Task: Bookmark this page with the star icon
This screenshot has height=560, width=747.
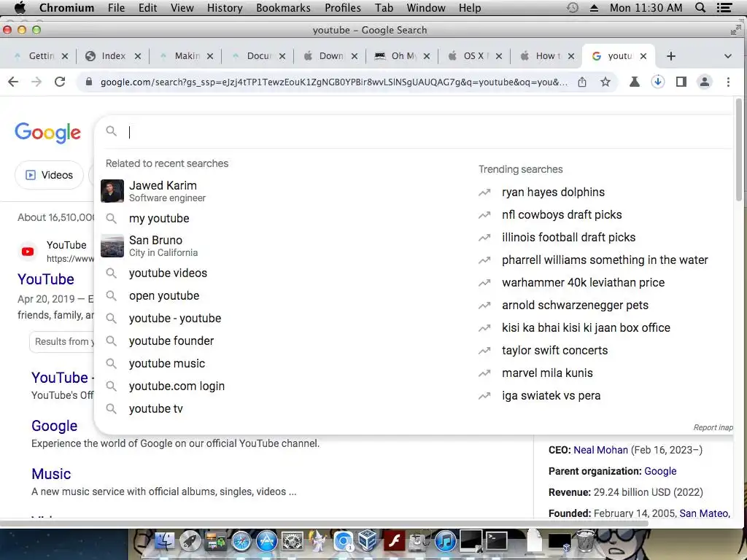Action: tap(605, 82)
